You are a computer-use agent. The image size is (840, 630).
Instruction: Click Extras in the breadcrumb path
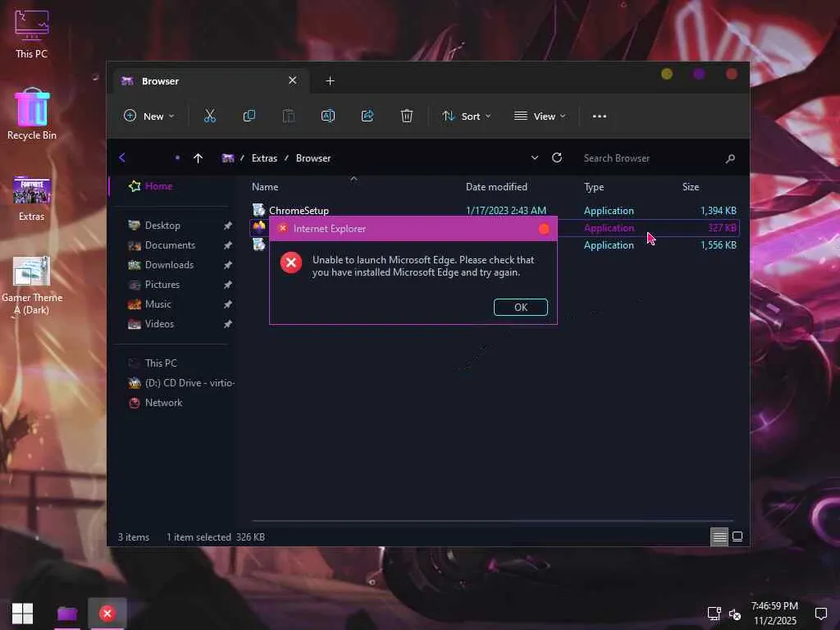coord(265,158)
